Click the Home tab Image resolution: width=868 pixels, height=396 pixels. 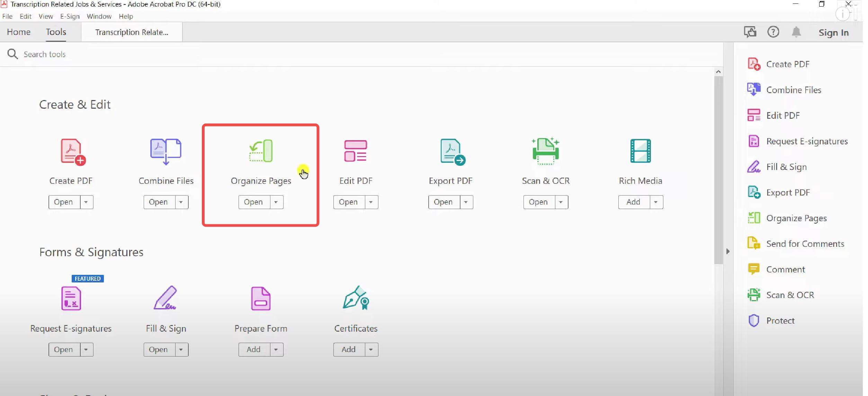point(18,31)
